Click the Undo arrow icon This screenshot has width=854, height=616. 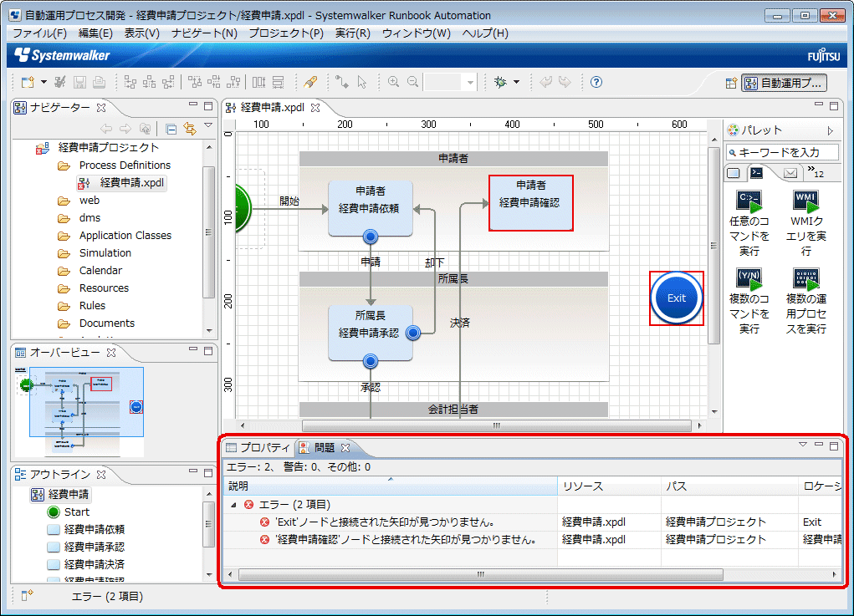545,82
